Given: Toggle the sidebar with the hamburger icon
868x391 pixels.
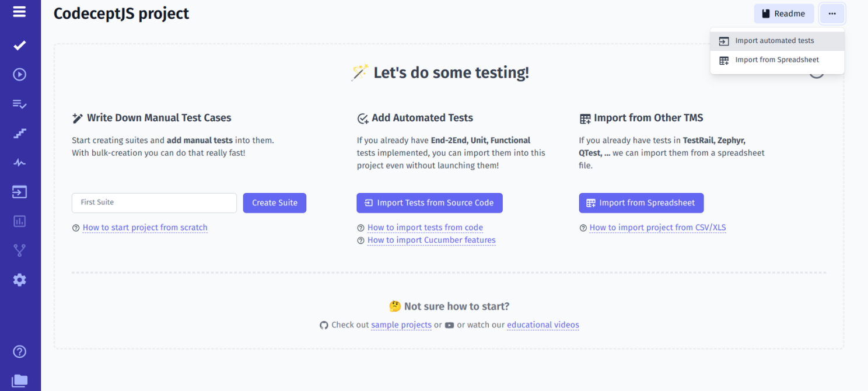Looking at the screenshot, I should click(19, 12).
